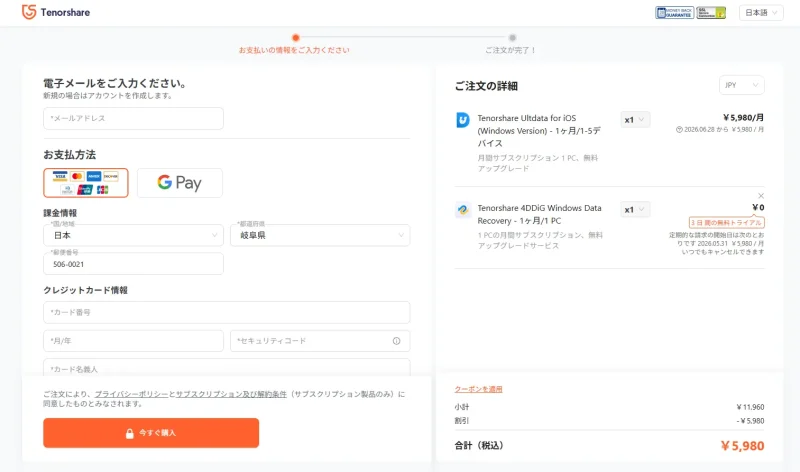Image resolution: width=800 pixels, height=472 pixels.
Task: Click the ￥5,980/月 price text
Action: (743, 117)
